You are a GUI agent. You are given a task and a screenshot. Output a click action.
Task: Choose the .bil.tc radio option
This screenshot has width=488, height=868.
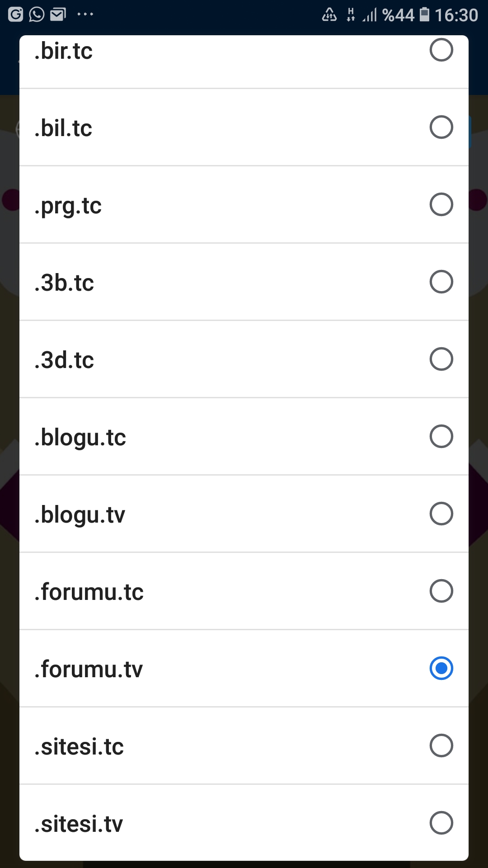441,127
